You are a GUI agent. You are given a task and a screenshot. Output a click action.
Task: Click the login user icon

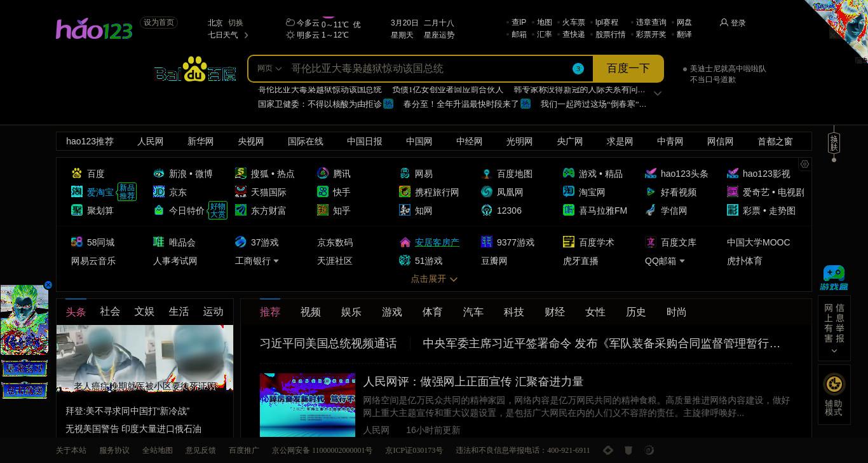click(x=724, y=22)
